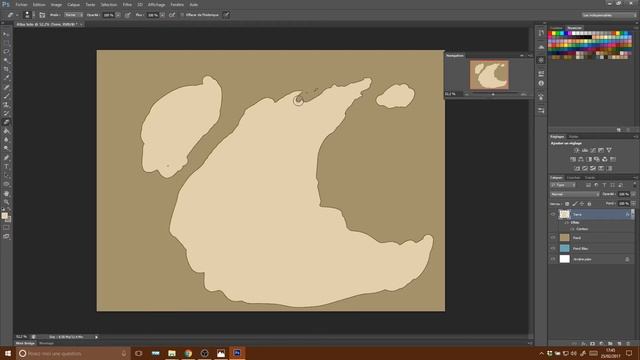Open layer filter Type dropdown
Screen dimensions: 640x360
coord(563,185)
